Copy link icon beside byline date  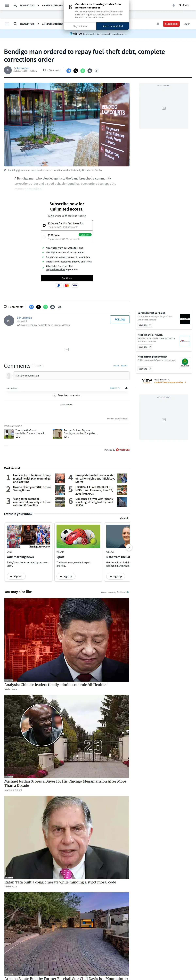[97, 71]
